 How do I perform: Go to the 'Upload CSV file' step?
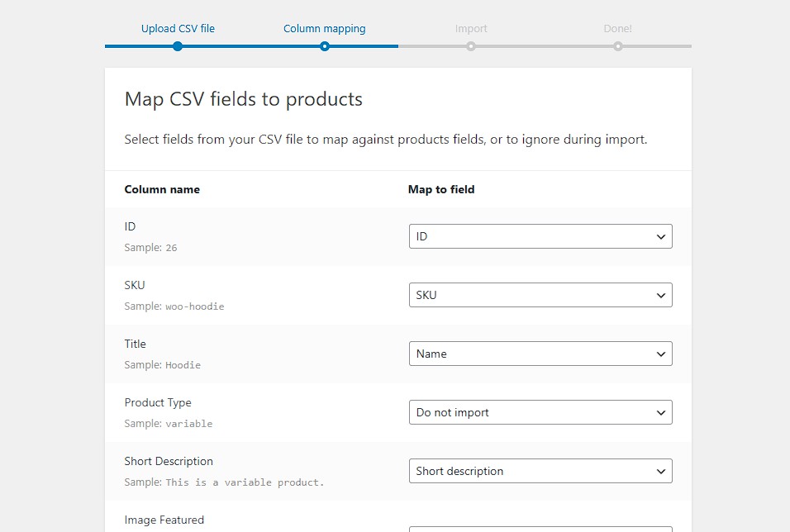[178, 29]
